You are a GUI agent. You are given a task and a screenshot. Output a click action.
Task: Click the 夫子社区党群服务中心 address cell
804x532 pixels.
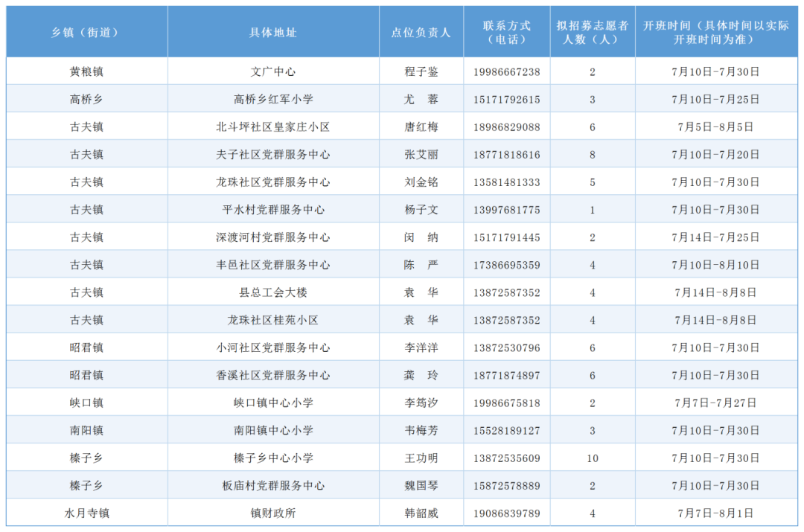[x=271, y=153]
